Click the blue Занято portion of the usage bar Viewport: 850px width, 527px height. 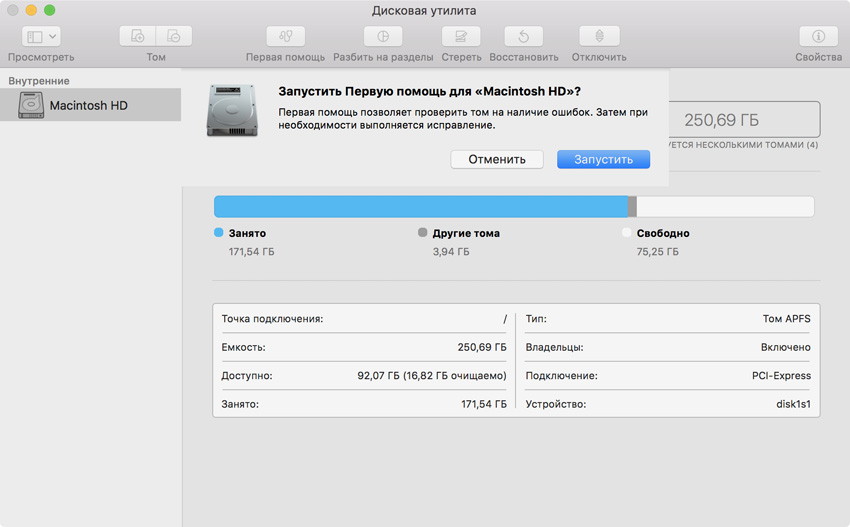(x=420, y=207)
